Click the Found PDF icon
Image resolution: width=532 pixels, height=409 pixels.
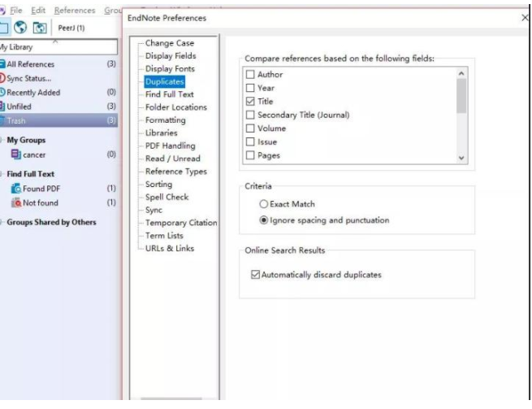tap(16, 189)
